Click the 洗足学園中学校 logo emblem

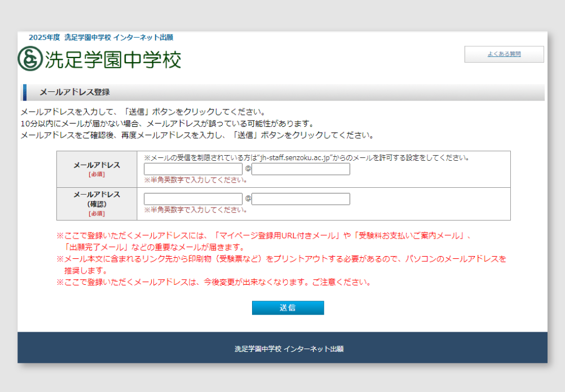tap(30, 59)
